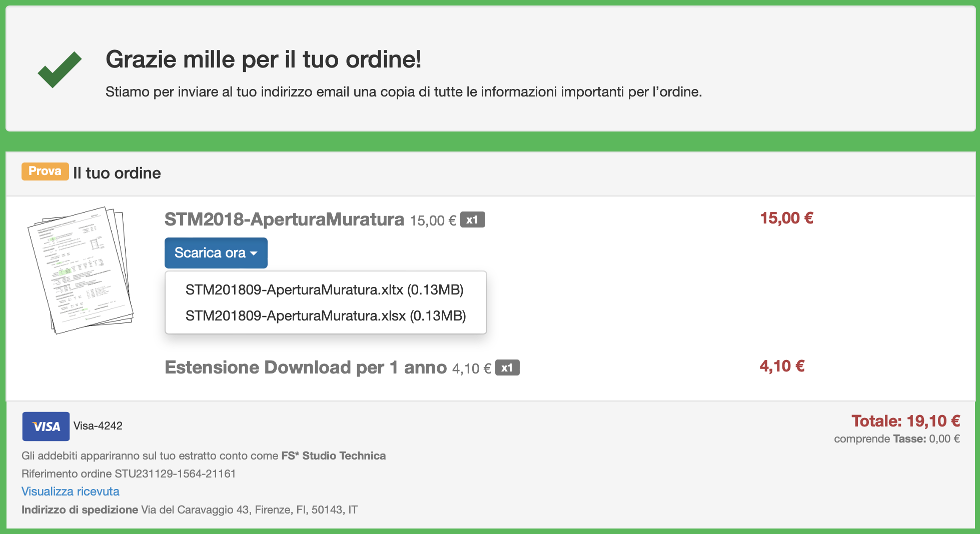Click the product document thumbnail image
This screenshot has height=534, width=980.
[x=80, y=270]
